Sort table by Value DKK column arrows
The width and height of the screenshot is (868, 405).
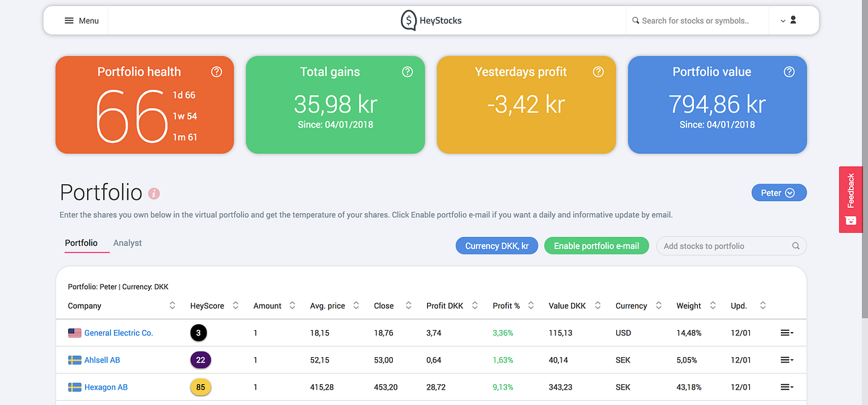(597, 306)
